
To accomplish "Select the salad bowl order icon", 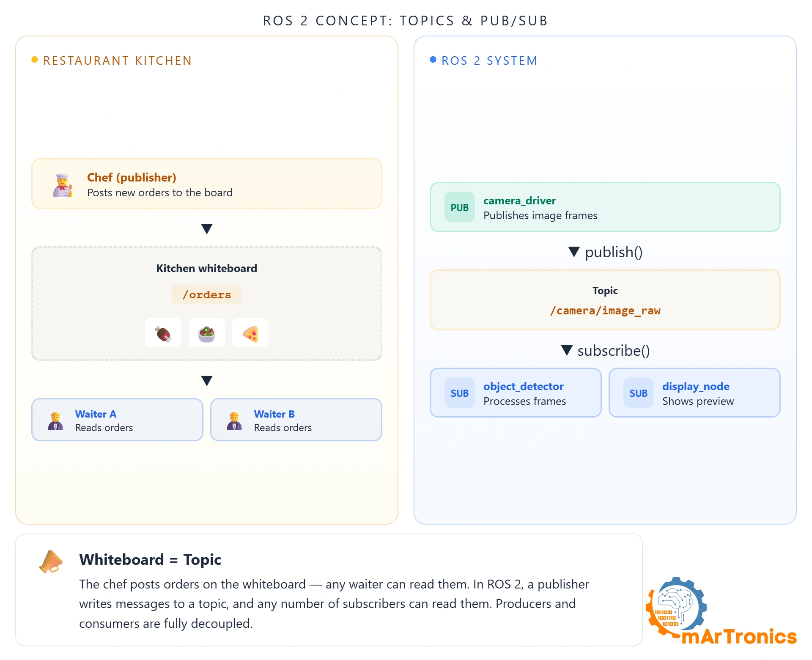I will click(x=207, y=333).
